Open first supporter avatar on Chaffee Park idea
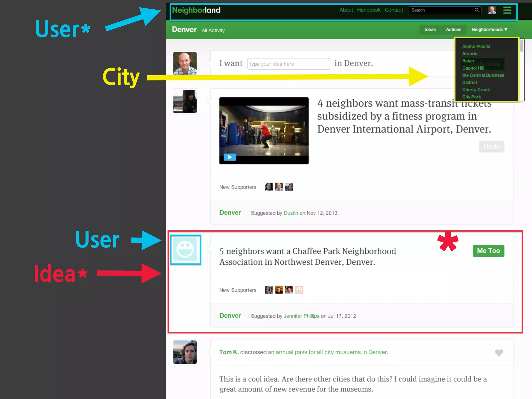Image resolution: width=532 pixels, height=399 pixels. click(x=269, y=290)
